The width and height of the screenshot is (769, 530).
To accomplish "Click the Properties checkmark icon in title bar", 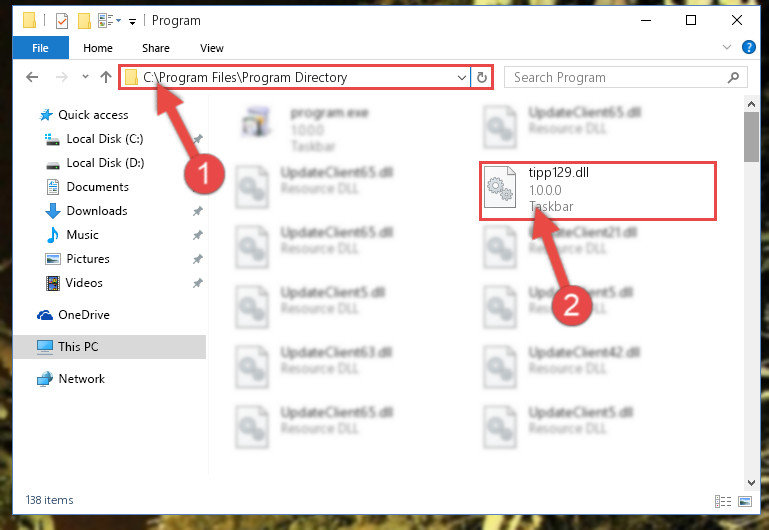I will pyautogui.click(x=62, y=21).
